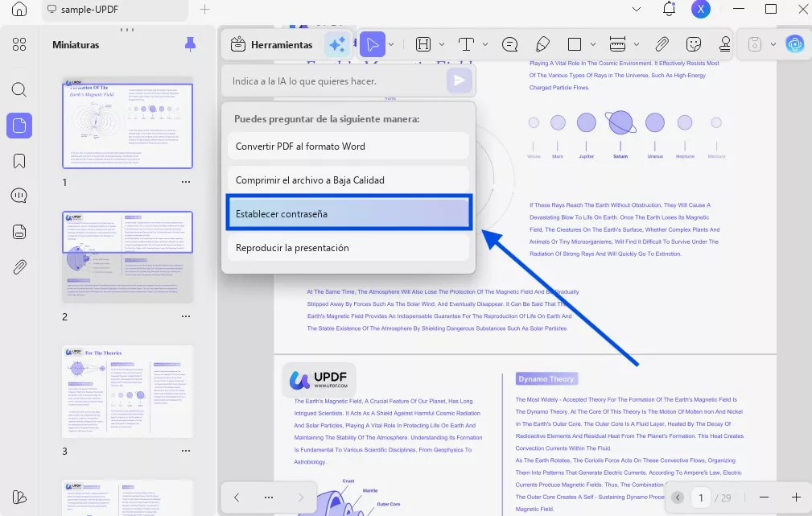Send the AI prompt with arrow button
Screen dimensions: 812x516
click(x=459, y=80)
